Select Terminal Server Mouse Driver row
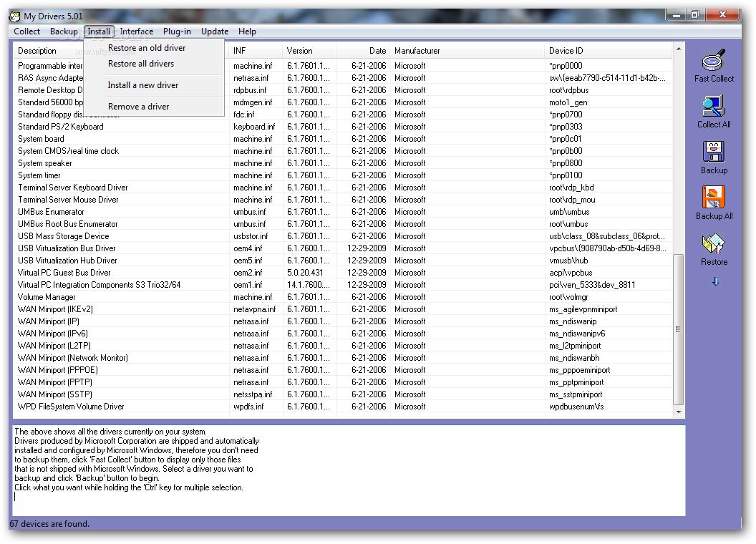Viewport: 756px width, 544px height. coord(343,200)
